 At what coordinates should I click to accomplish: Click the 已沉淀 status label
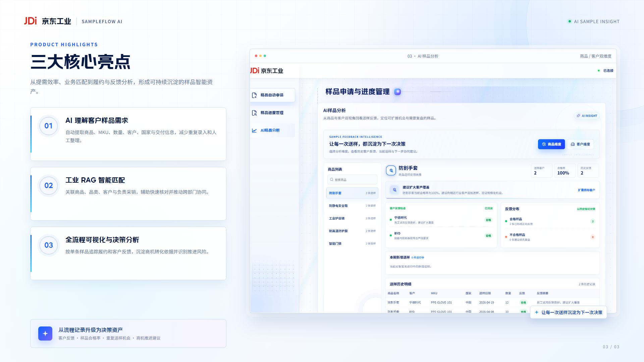489,208
